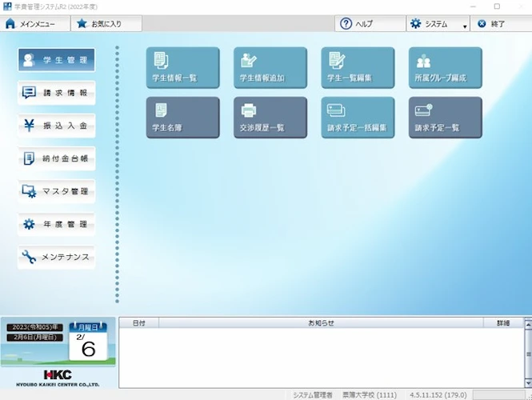The image size is (532, 400).
Task: Click the システム gear button
Action: tap(434, 24)
